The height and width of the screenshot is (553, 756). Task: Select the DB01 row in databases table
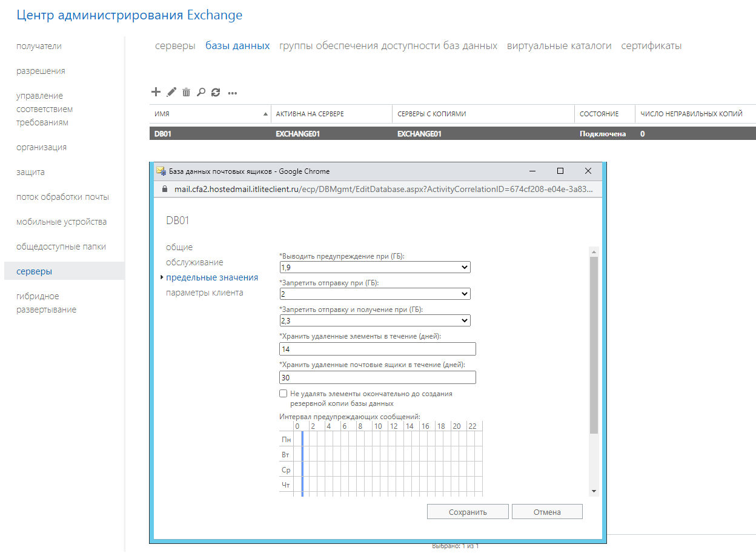(453, 134)
